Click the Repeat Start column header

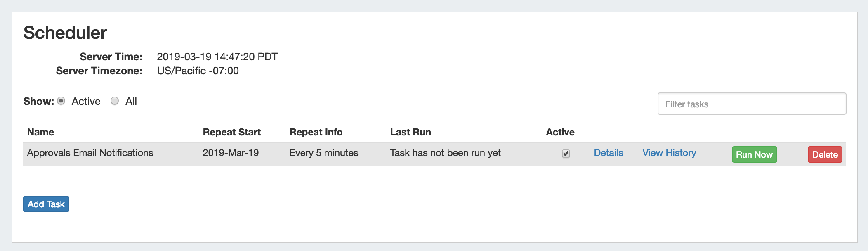click(232, 132)
